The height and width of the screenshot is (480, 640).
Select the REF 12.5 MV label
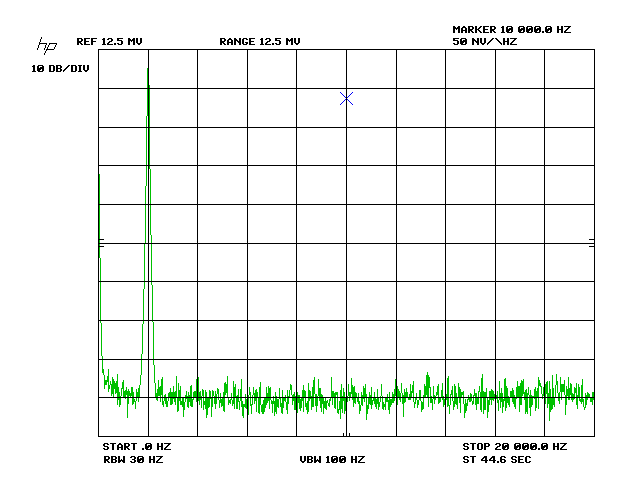tap(109, 41)
